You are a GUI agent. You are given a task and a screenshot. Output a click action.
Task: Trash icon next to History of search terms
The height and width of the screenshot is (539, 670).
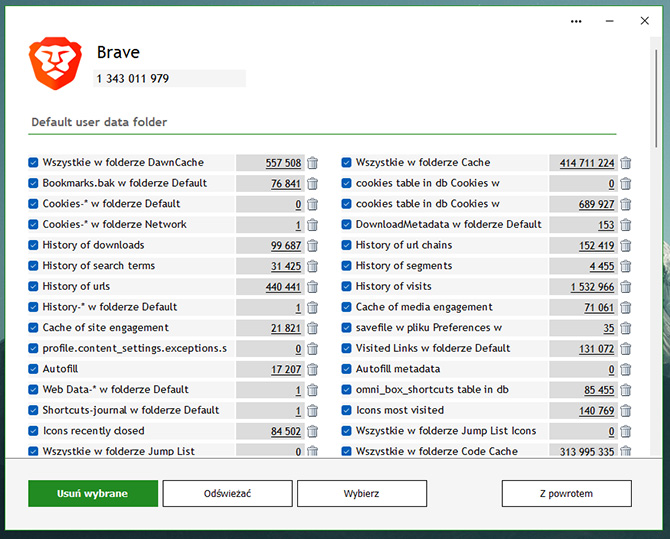pos(312,266)
